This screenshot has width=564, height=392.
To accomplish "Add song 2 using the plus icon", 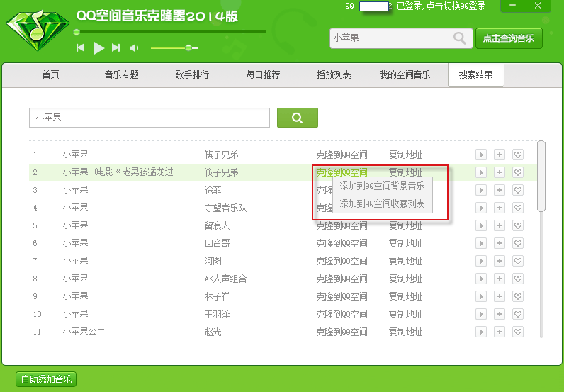I will (x=500, y=172).
